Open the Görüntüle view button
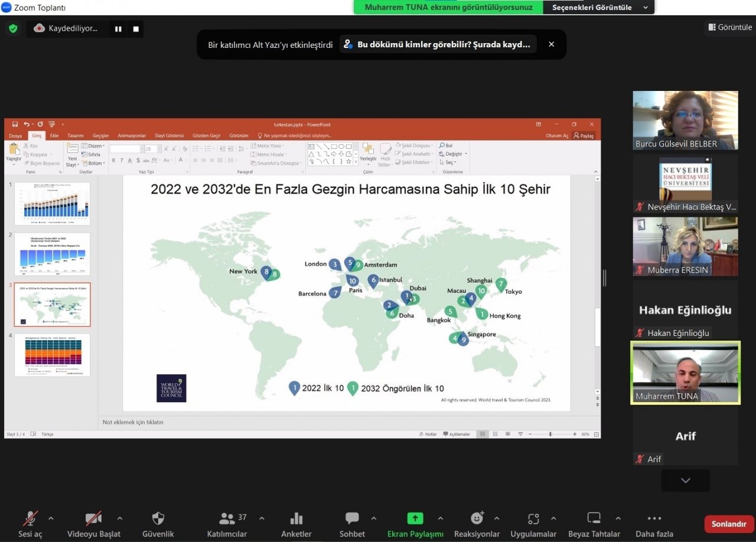The height and width of the screenshot is (542, 756). (729, 27)
